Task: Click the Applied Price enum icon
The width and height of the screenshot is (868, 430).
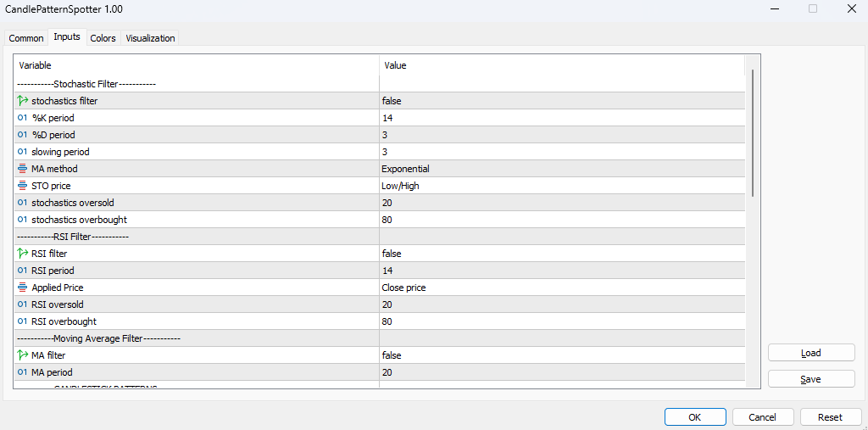Action: tap(22, 288)
